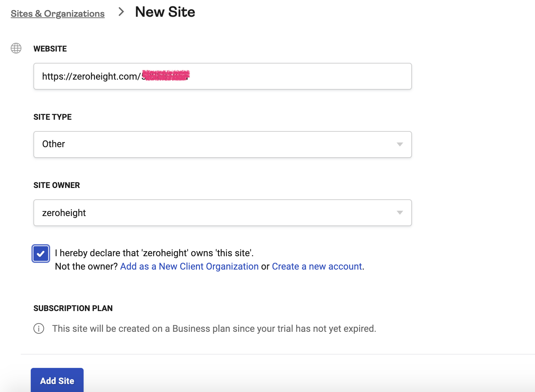This screenshot has height=392, width=535.
Task: Open Sites & Organizations breadcrumb link
Action: (58, 13)
